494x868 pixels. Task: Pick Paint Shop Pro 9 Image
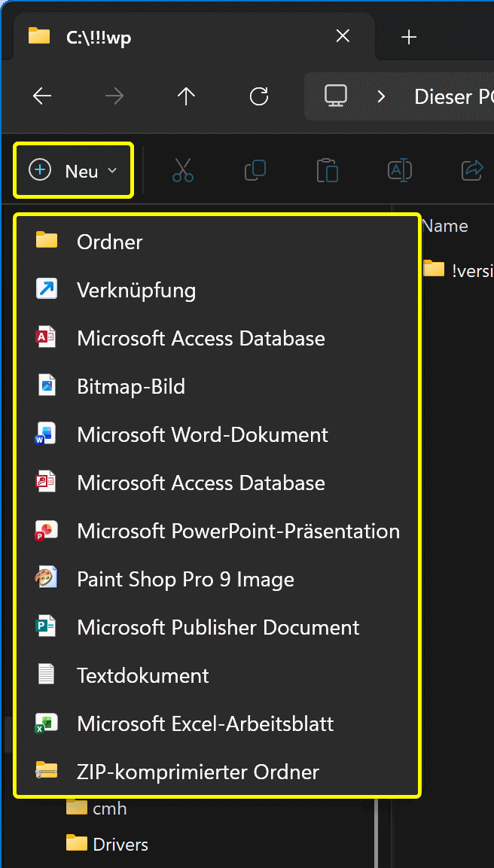point(185,579)
